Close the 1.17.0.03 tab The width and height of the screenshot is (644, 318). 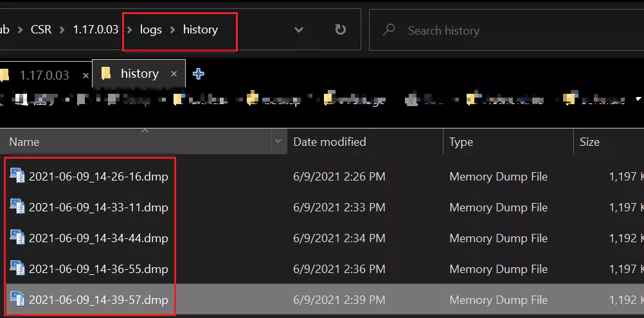pyautogui.click(x=85, y=76)
